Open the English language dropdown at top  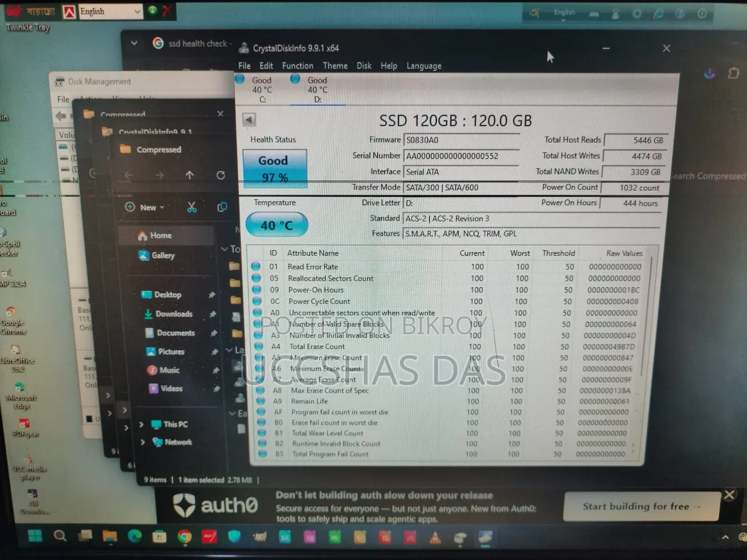point(110,11)
